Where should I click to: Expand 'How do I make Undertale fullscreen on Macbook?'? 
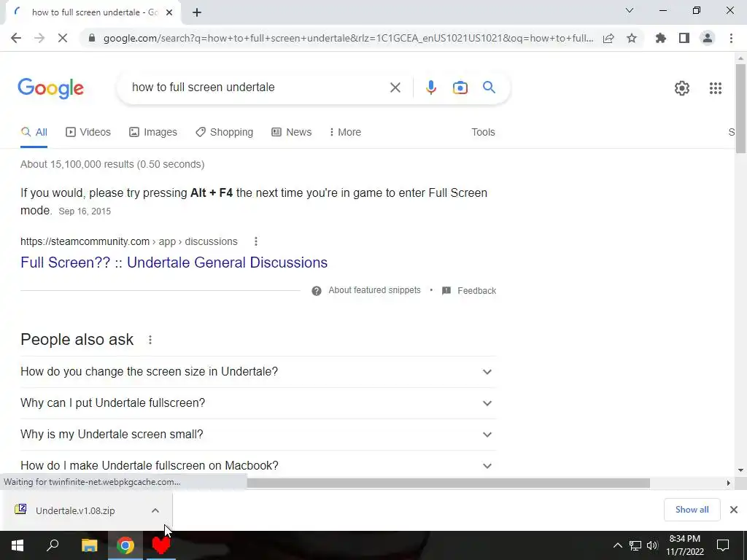pyautogui.click(x=258, y=465)
